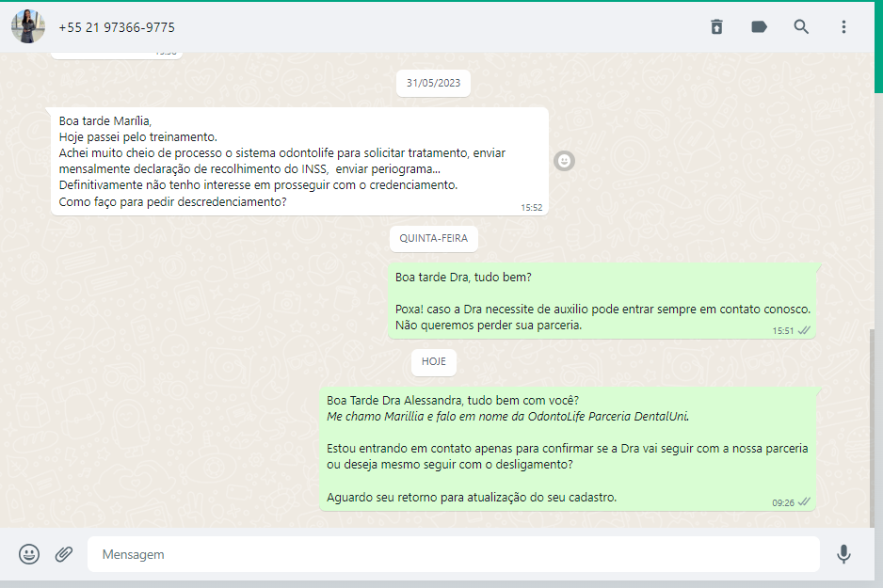Open the emoji picker

tap(29, 554)
